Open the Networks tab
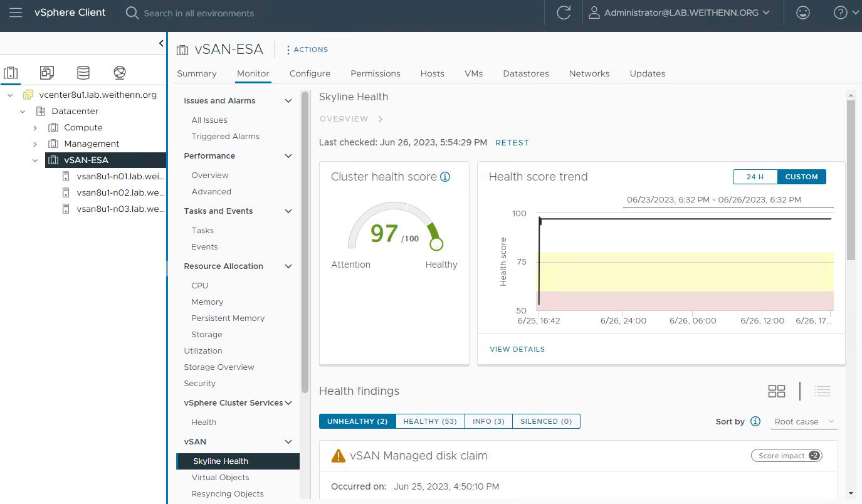This screenshot has height=504, width=862. pyautogui.click(x=589, y=73)
